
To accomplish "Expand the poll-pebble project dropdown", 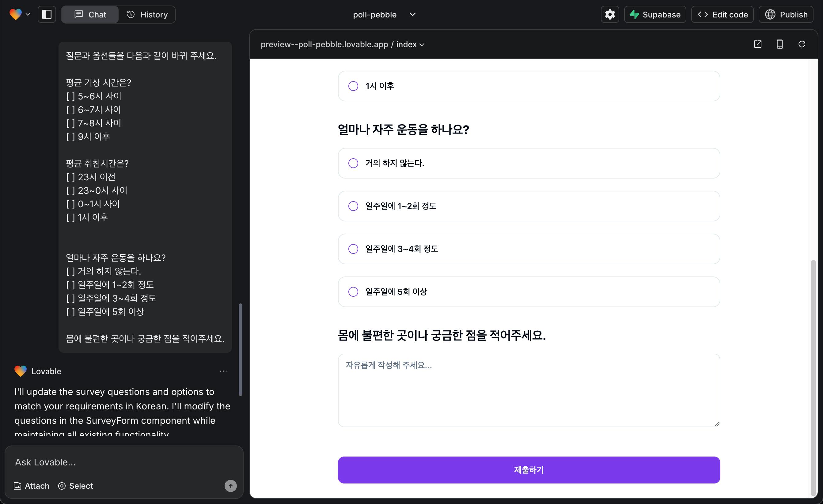I will [x=412, y=14].
